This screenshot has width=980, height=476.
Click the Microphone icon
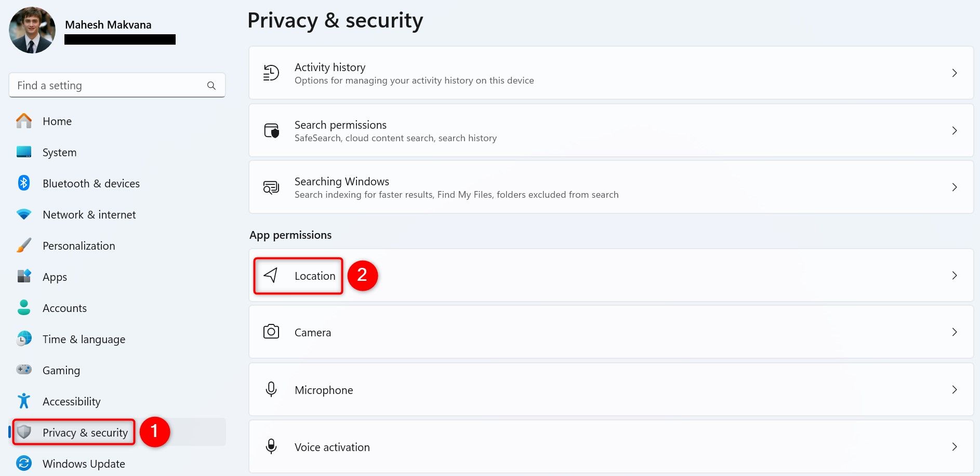271,390
